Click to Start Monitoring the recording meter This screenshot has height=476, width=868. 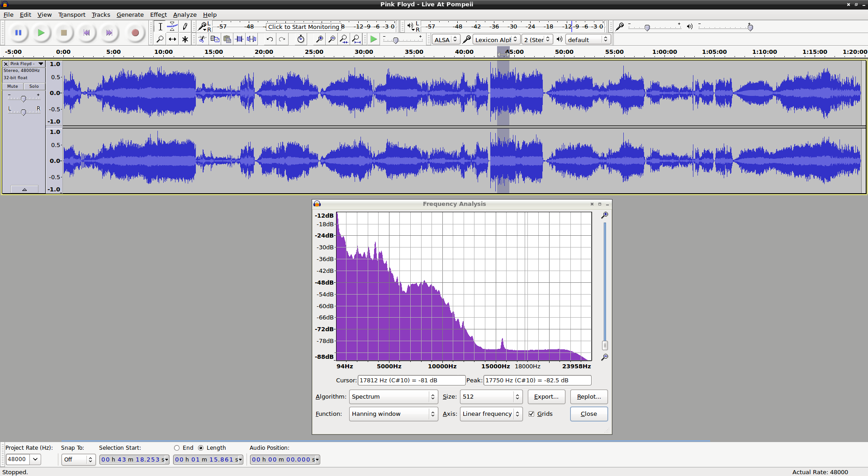304,27
